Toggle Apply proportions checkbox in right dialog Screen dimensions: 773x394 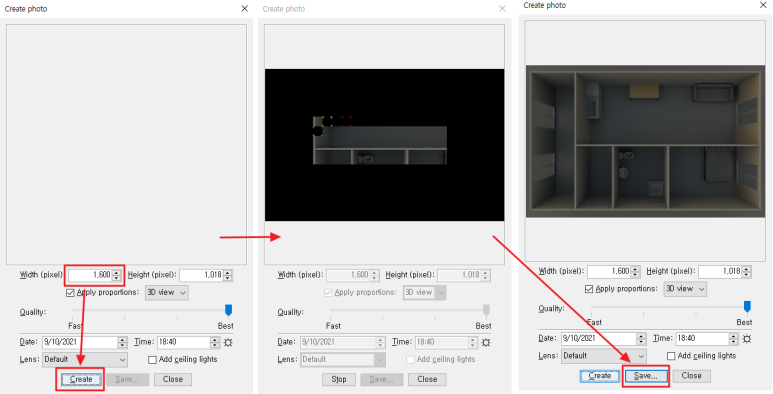pos(589,289)
